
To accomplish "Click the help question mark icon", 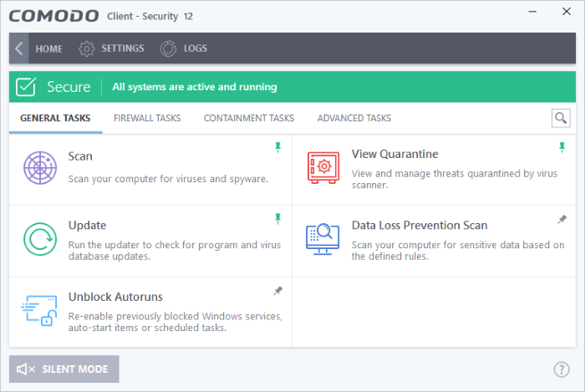I will [562, 369].
